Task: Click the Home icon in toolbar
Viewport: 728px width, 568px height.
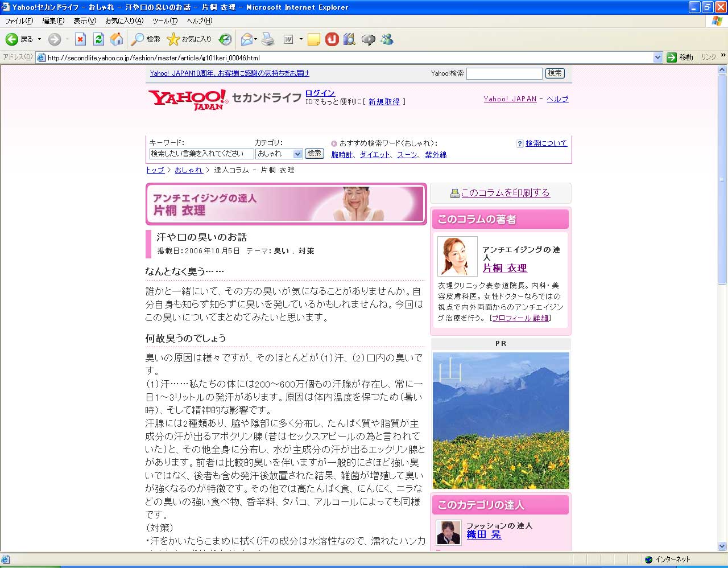Action: pos(117,39)
